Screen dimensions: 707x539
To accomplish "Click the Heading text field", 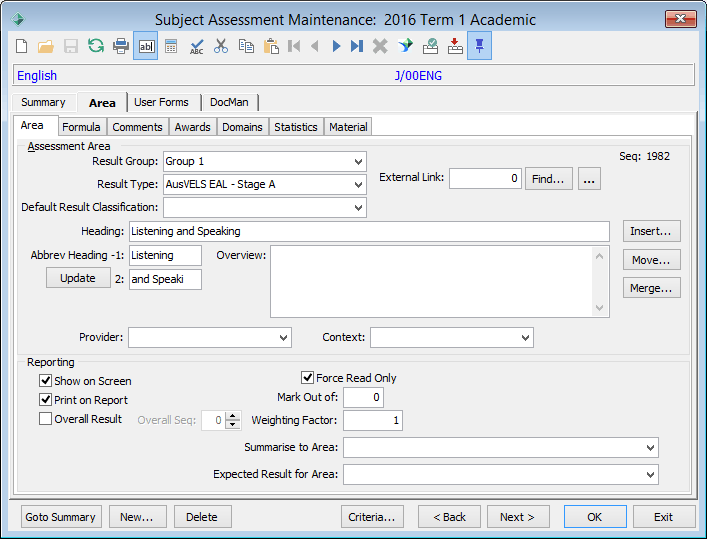I will tap(369, 231).
